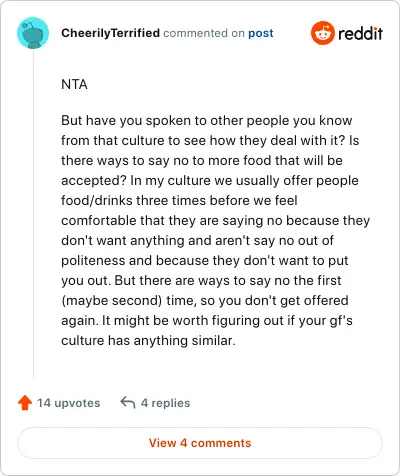This screenshot has width=400, height=476.
Task: Click the "commented on" gray text
Action: (x=204, y=33)
